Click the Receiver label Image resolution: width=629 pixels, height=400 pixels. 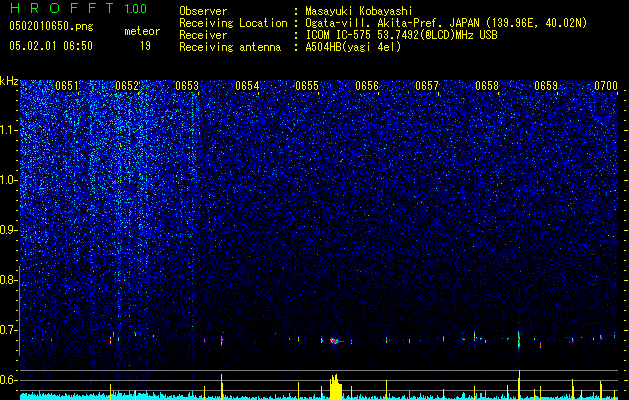tap(203, 35)
